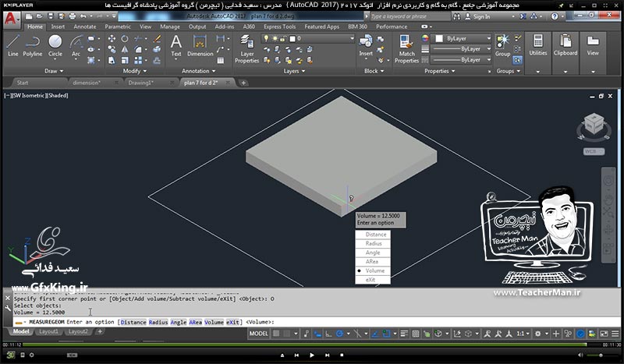Click the command line customize wrench icon
Screen dimensions: 624x364
point(8,308)
